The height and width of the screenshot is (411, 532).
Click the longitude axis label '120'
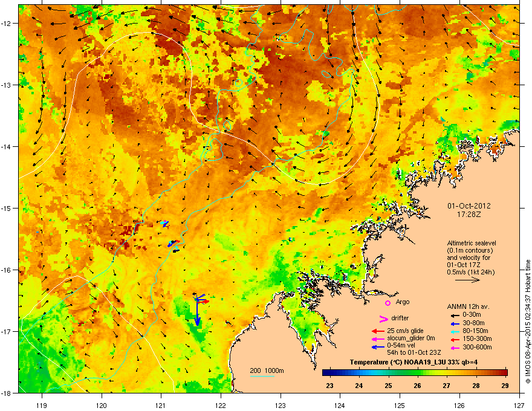[102, 405]
